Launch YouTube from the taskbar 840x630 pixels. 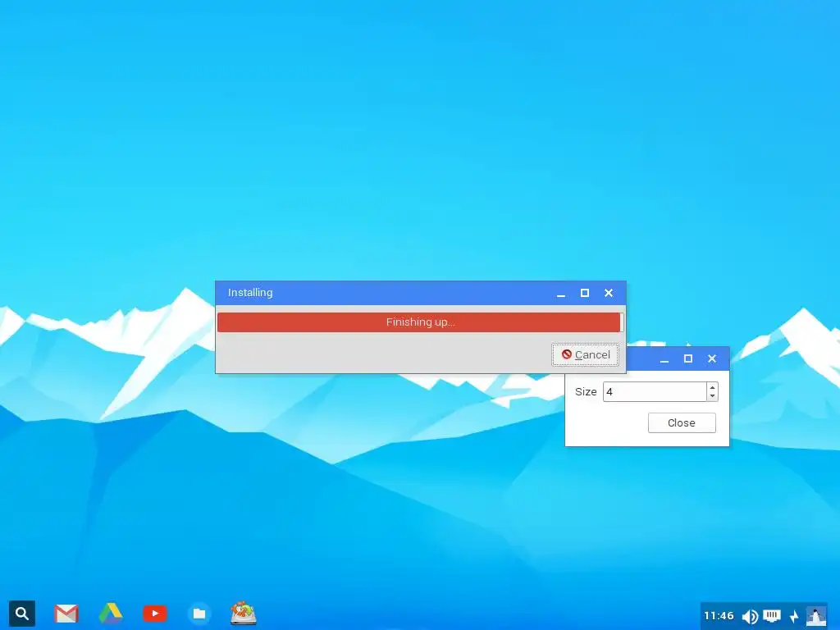tap(155, 614)
